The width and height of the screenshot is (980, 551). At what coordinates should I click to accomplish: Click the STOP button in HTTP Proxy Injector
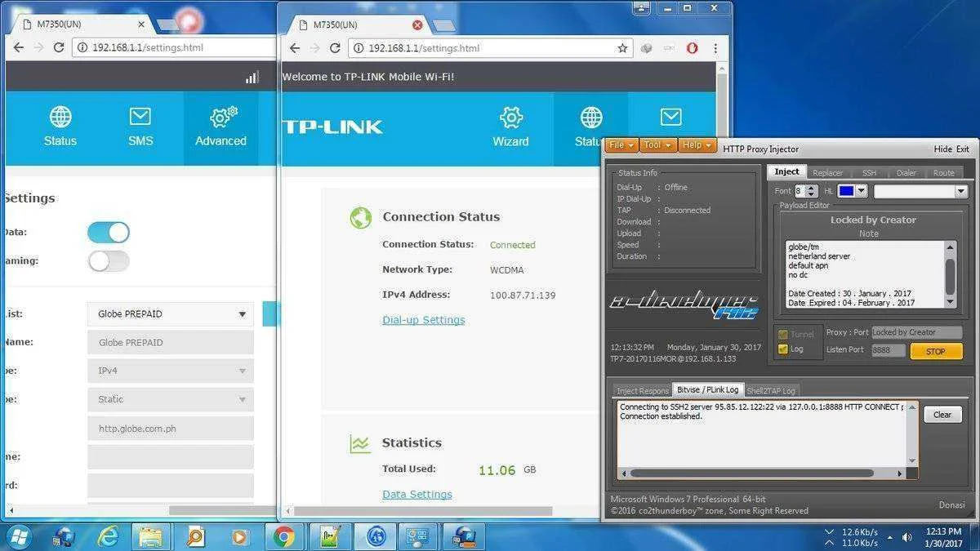coord(936,352)
